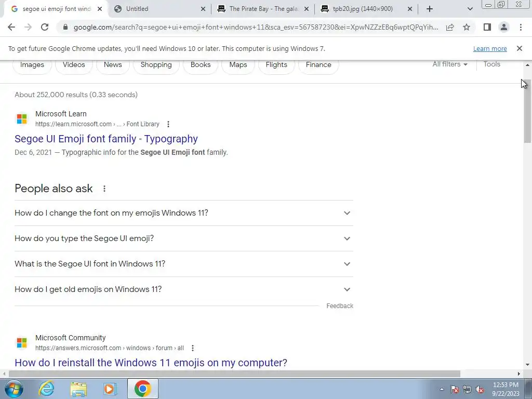The width and height of the screenshot is (532, 399).
Task: Filter results by Images
Action: point(32,65)
